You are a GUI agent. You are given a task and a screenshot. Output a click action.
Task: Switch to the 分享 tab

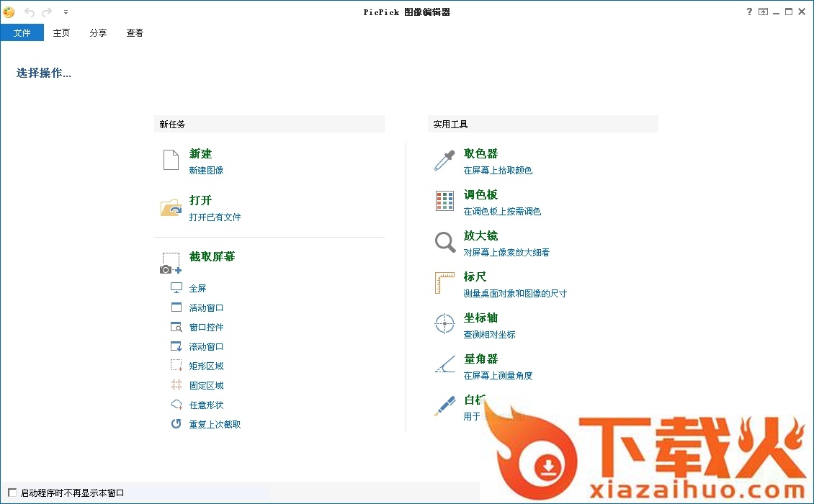[98, 32]
